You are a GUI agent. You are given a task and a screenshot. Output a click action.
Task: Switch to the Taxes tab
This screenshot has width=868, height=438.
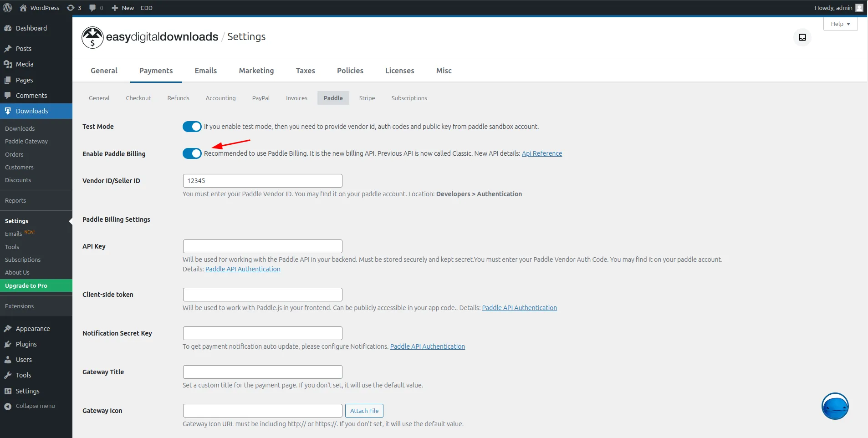point(306,71)
